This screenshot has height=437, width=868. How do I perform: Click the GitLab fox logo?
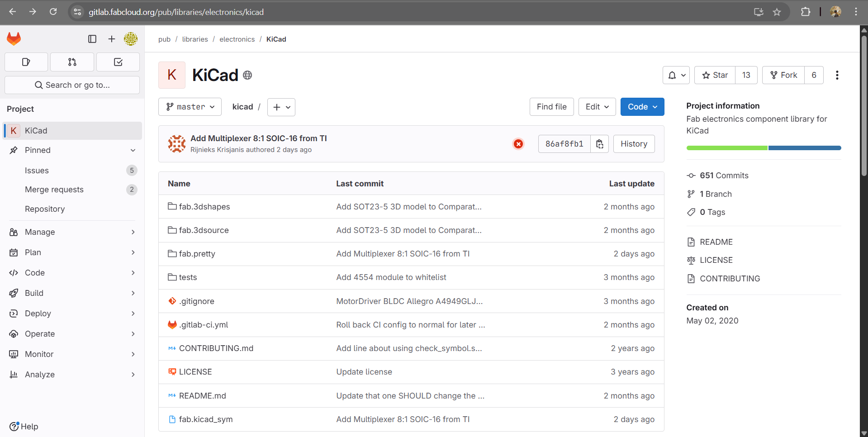[x=14, y=39]
